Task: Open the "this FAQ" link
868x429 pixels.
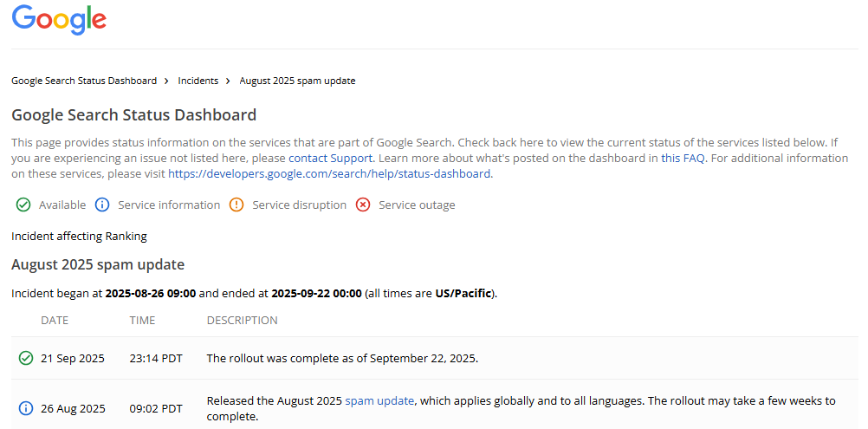Action: (683, 159)
